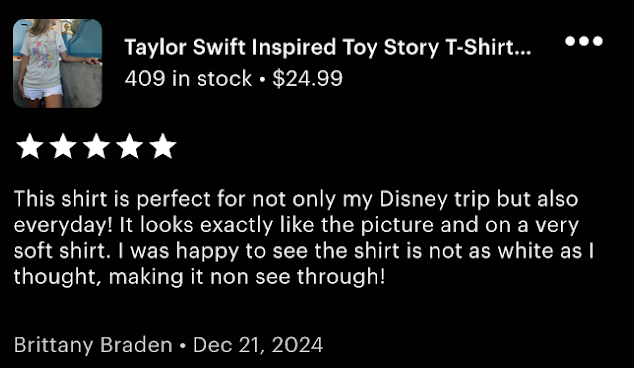Open the three-dot more options menu
634x368 pixels.
583,41
